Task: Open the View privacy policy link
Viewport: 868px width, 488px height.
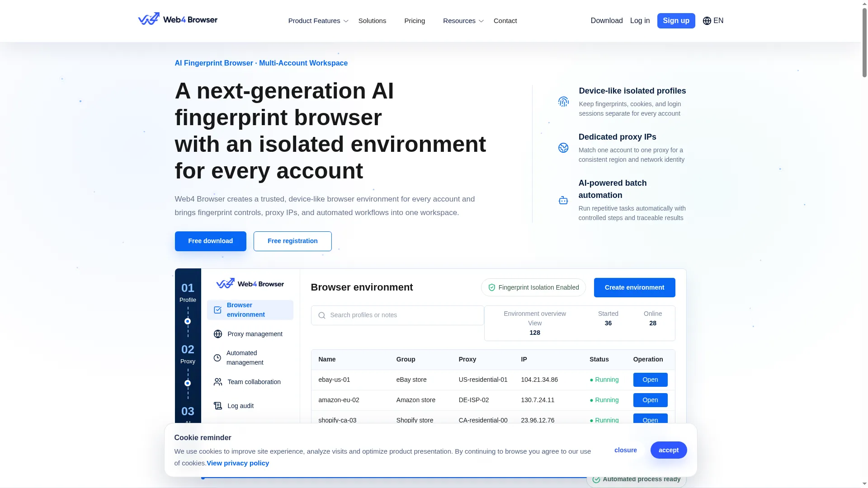Action: click(238, 463)
